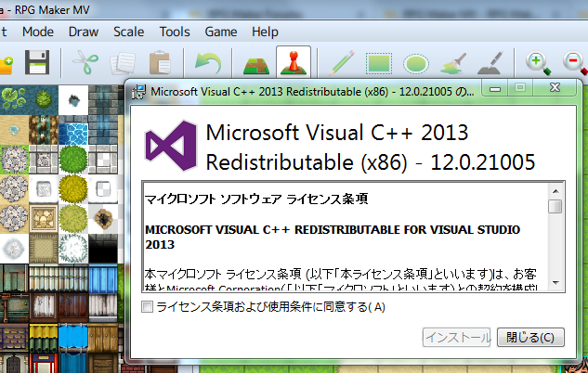Select the blue roof tile
Image resolution: width=588 pixels, height=373 pixels.
coord(103,277)
